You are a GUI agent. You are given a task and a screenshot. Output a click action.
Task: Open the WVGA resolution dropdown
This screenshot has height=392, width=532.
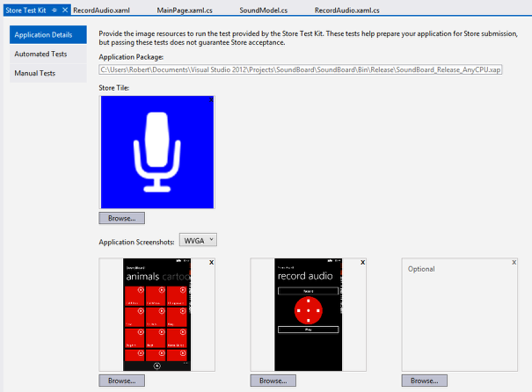[198, 240]
